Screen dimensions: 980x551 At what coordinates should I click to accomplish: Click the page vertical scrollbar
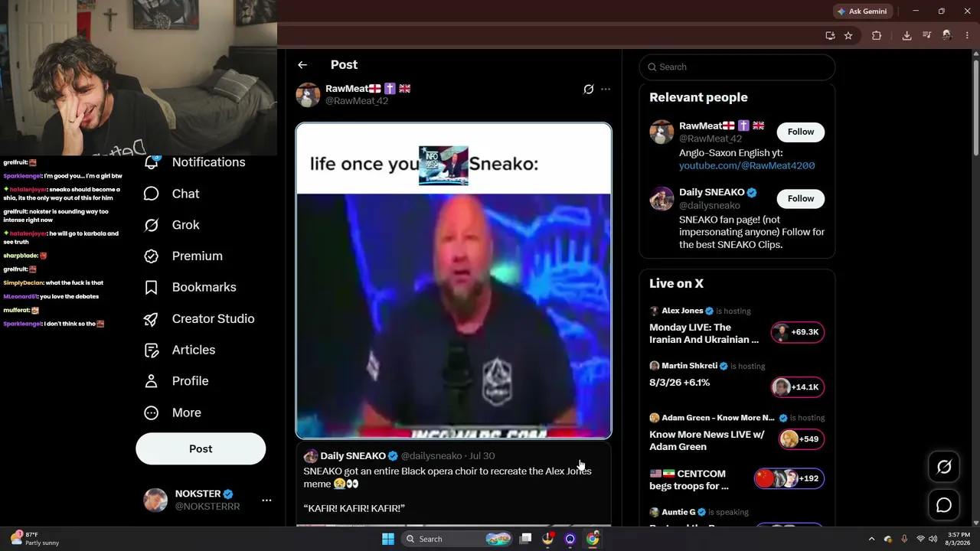(975, 107)
